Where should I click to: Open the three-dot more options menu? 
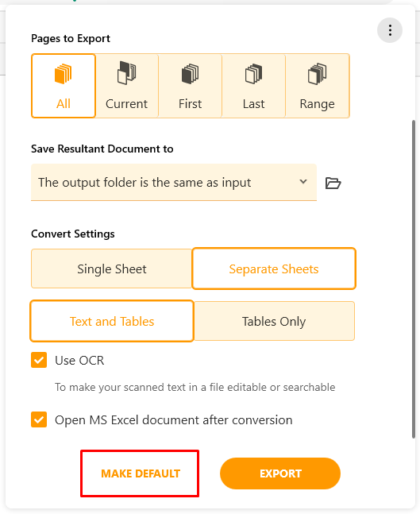[x=390, y=30]
